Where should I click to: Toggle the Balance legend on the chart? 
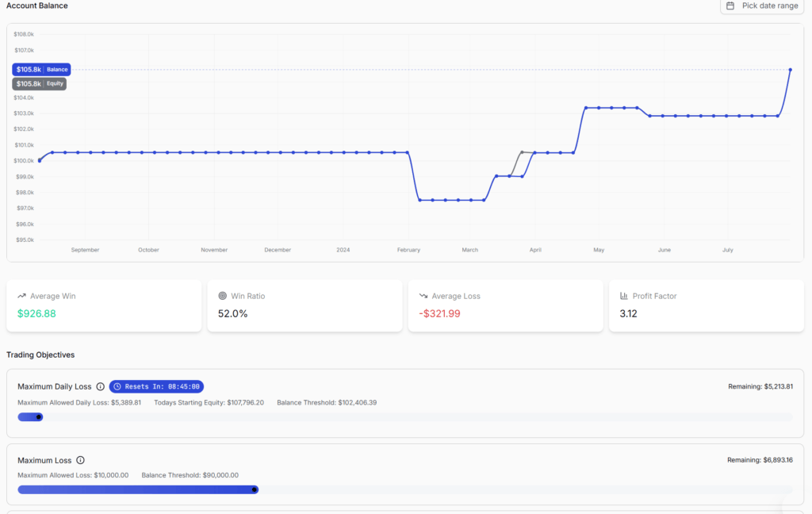(x=57, y=69)
